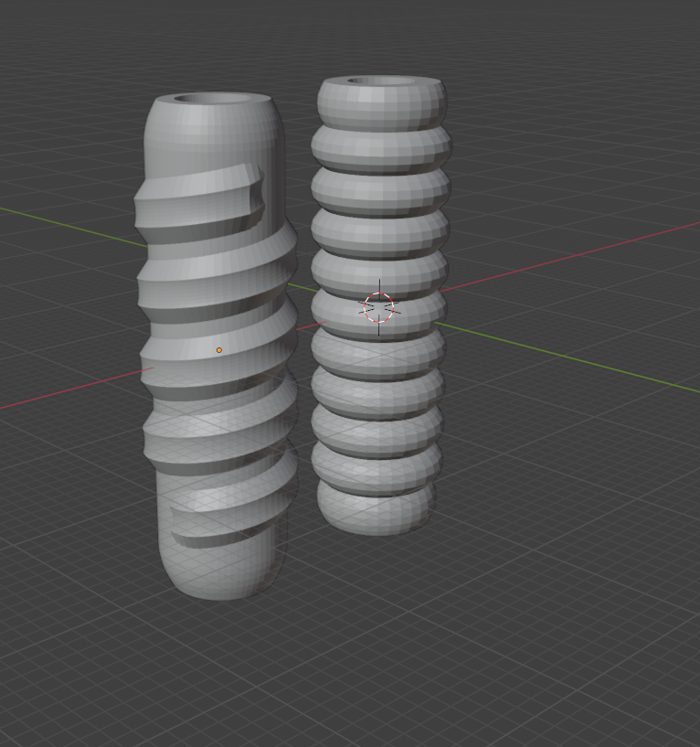Click the second ring from top of ribbed cylinder
The height and width of the screenshot is (747, 700).
click(381, 146)
